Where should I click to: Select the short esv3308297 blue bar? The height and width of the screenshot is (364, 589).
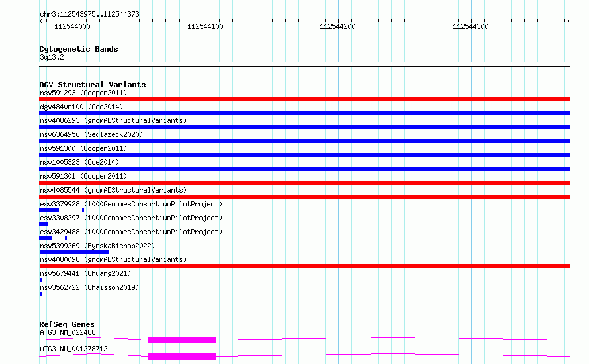[x=44, y=224]
